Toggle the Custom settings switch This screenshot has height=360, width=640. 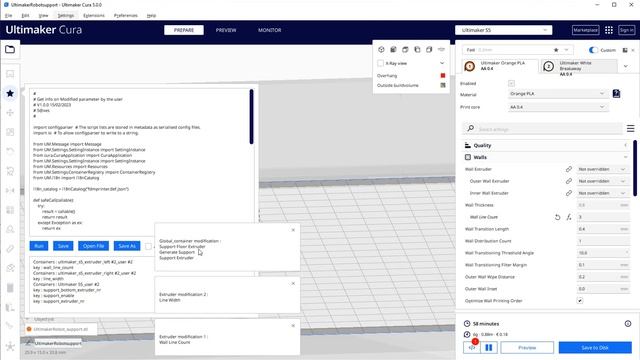(x=593, y=50)
